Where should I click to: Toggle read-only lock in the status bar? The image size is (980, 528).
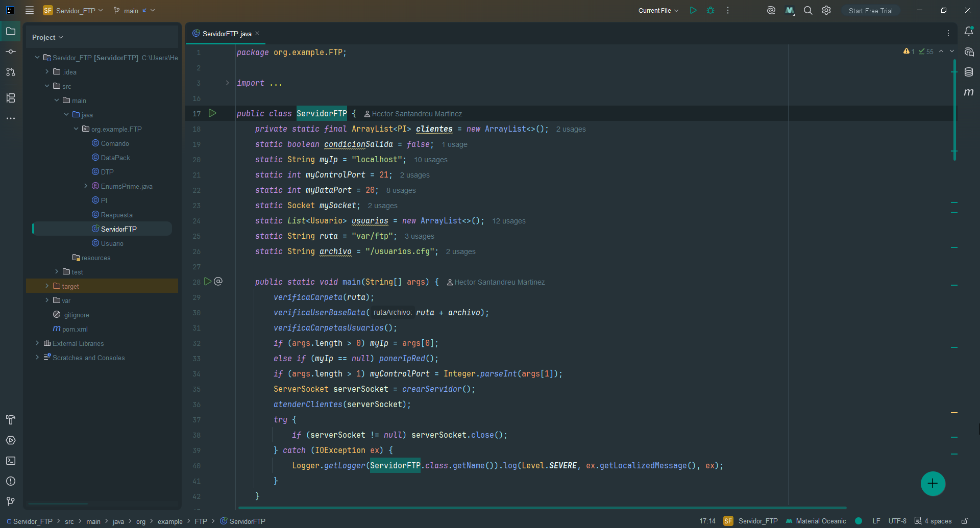965,521
